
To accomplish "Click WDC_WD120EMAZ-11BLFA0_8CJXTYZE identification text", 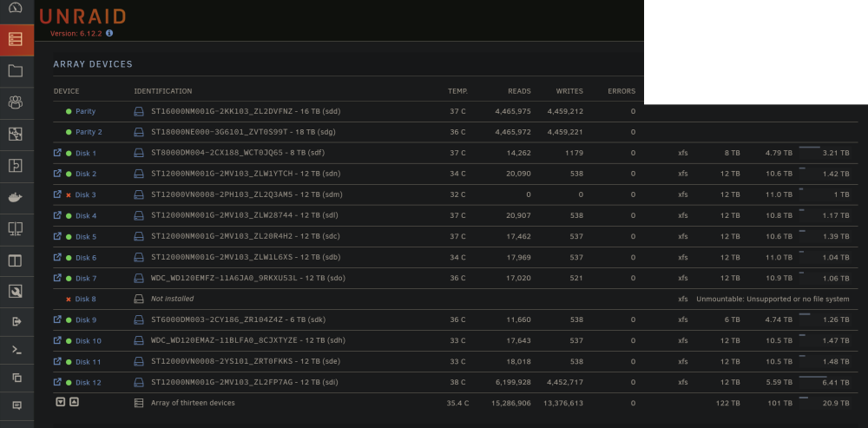I will 248,340.
